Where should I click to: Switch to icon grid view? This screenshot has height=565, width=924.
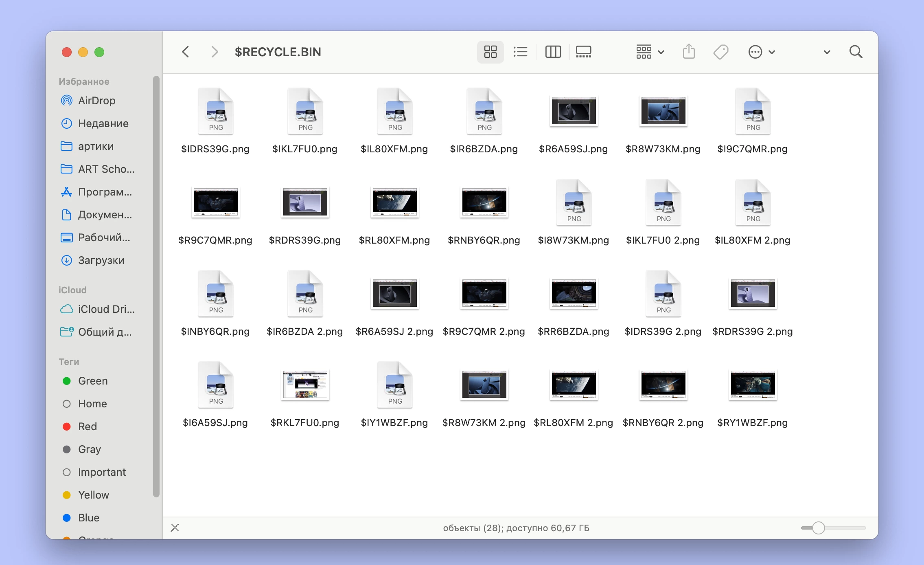point(490,52)
